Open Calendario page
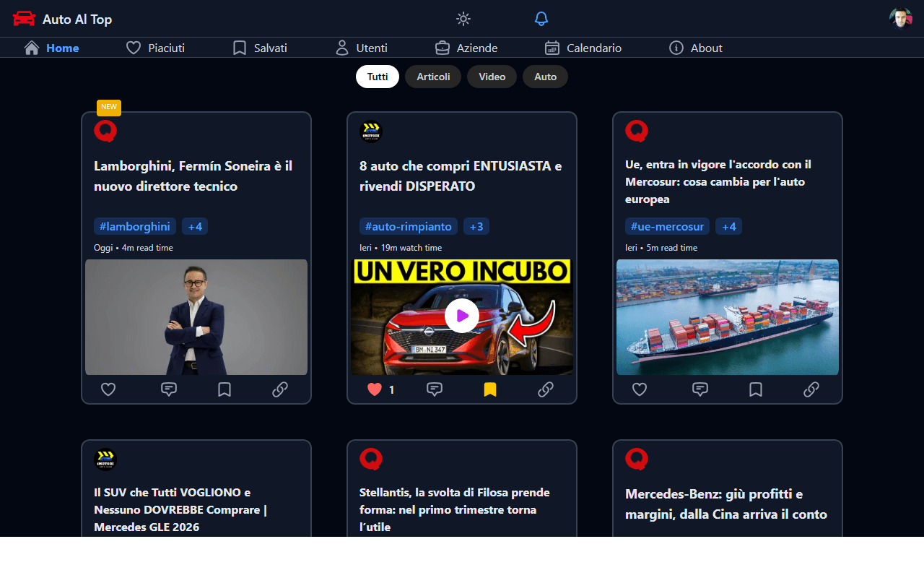This screenshot has width=924, height=578. click(583, 48)
